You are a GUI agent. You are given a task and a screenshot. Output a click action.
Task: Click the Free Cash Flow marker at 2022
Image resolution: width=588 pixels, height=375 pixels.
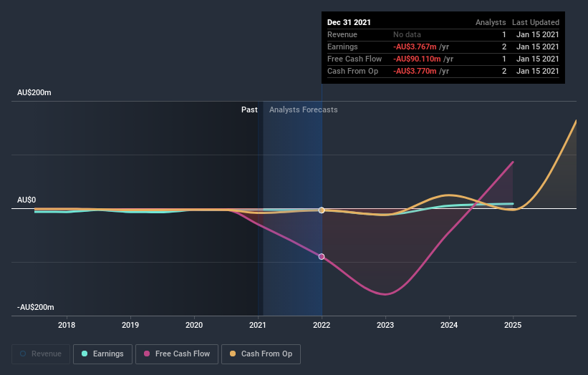click(322, 257)
